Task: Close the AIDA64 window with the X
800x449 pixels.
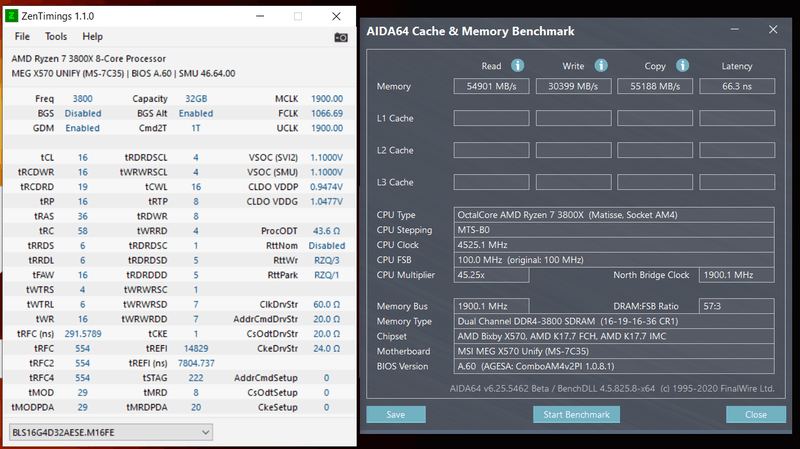Action: pos(773,30)
